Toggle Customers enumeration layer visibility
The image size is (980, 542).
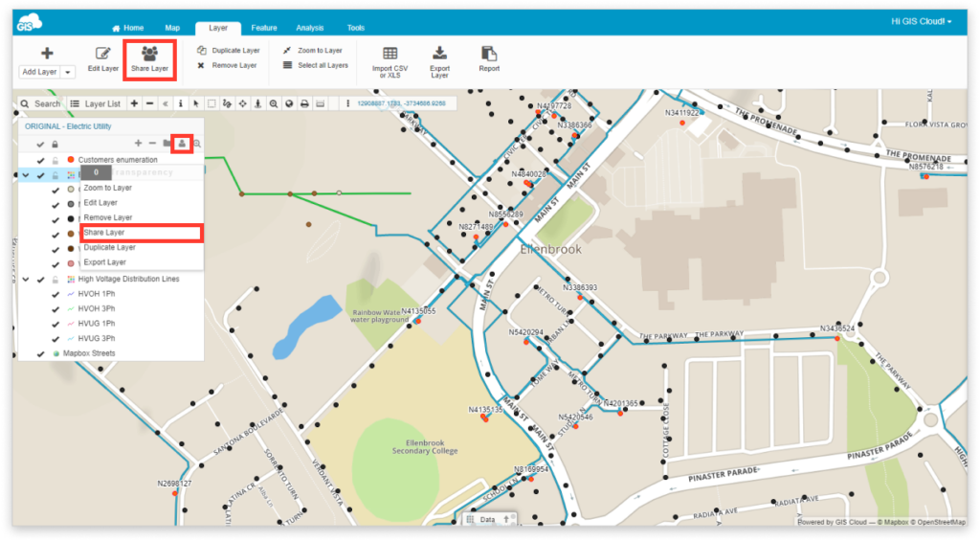point(40,160)
